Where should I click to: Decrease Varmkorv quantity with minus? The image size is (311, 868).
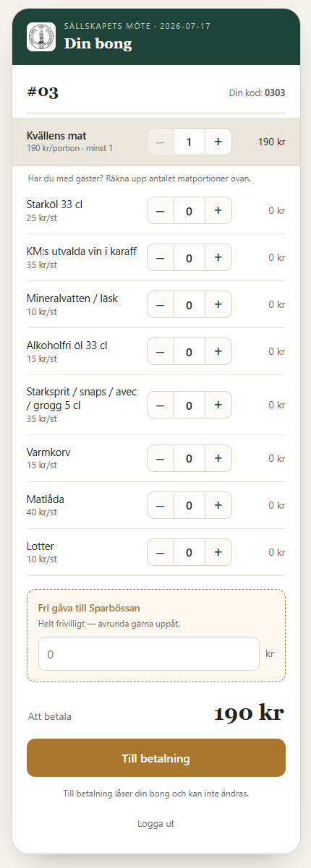pyautogui.click(x=161, y=458)
